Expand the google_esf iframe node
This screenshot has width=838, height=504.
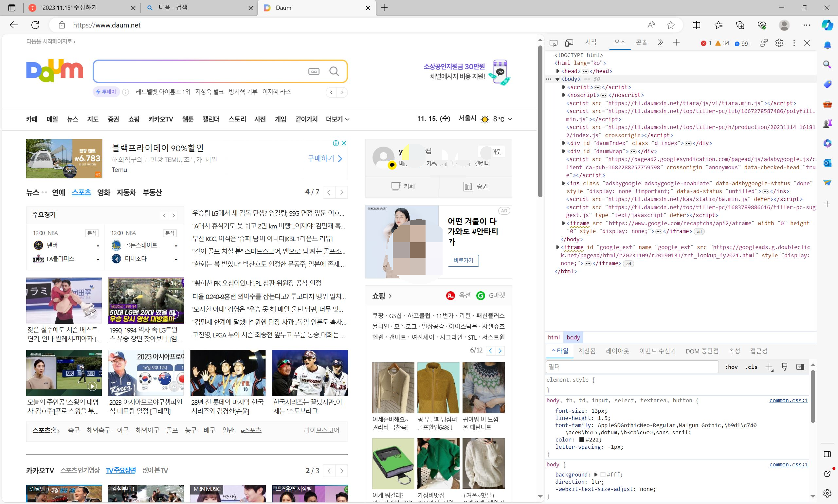pyautogui.click(x=557, y=247)
